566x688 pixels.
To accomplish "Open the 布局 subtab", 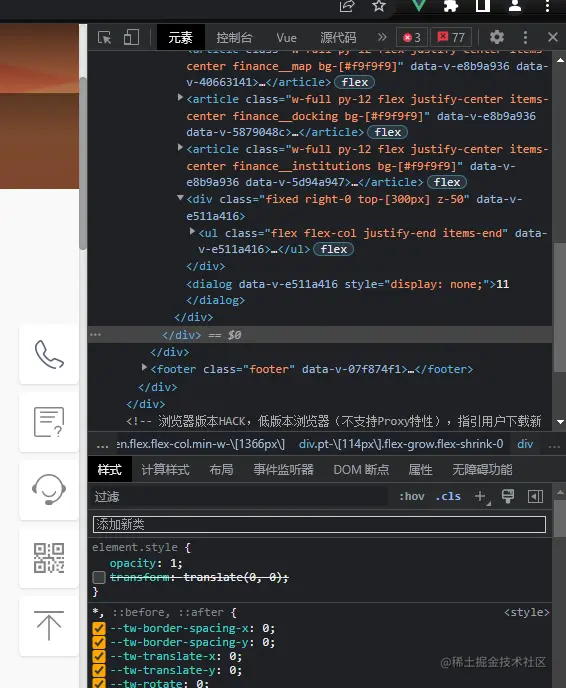I will click(221, 470).
